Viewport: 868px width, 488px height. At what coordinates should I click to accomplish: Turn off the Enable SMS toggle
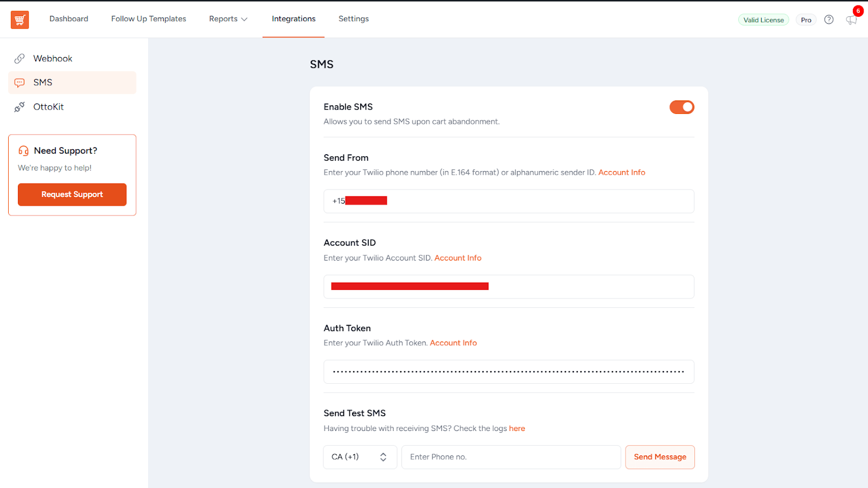coord(682,107)
